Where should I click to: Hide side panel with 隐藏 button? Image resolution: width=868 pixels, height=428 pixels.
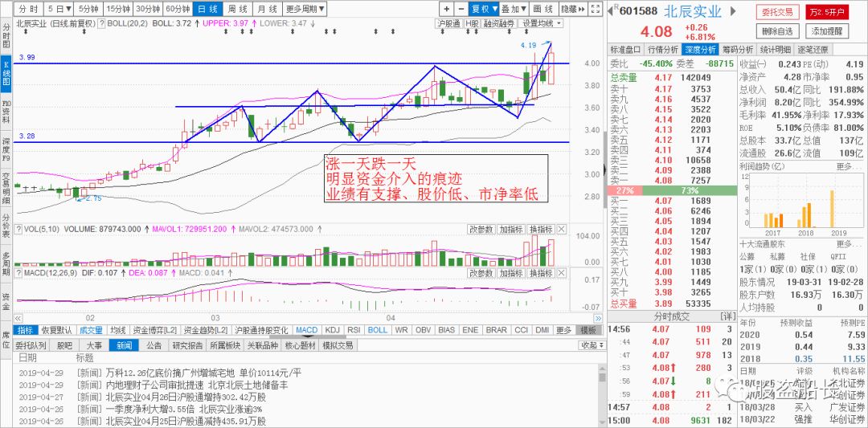point(572,9)
